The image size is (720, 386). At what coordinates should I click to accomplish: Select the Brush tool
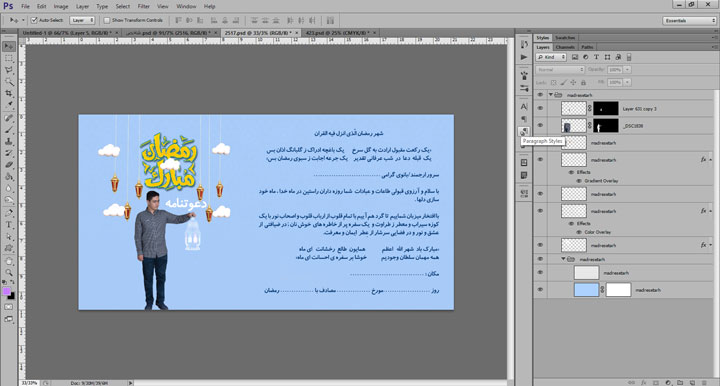(9, 130)
